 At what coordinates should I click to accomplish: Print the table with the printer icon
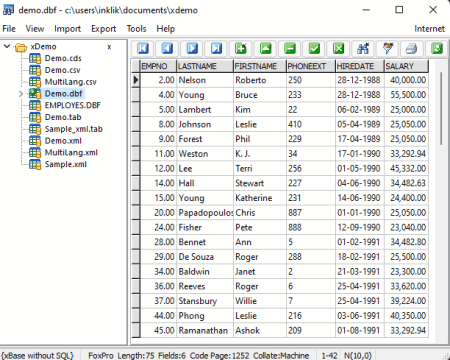[x=412, y=49]
